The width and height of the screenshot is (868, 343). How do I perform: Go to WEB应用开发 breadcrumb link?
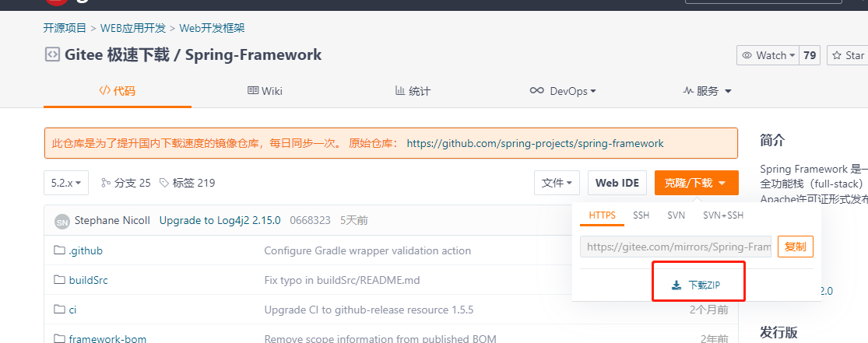click(x=133, y=28)
